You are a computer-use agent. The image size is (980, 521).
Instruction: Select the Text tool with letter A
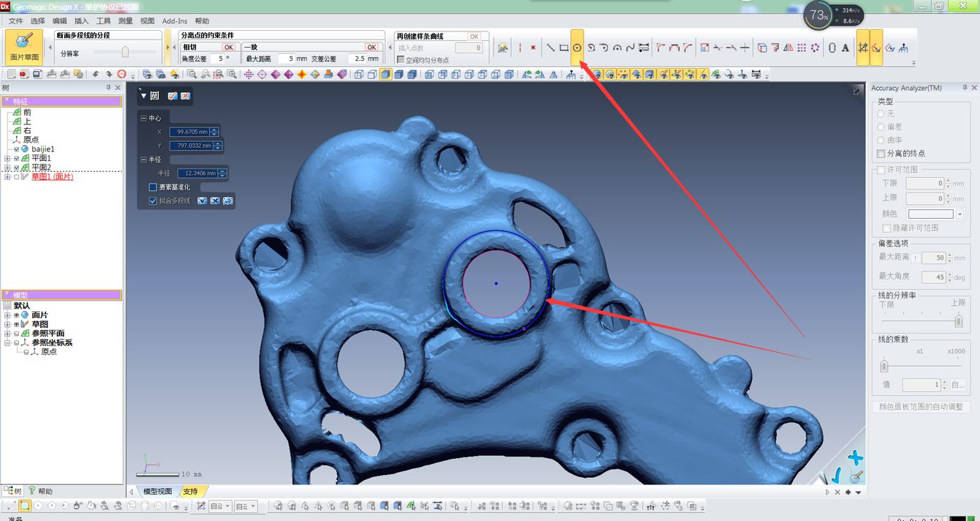pos(845,48)
